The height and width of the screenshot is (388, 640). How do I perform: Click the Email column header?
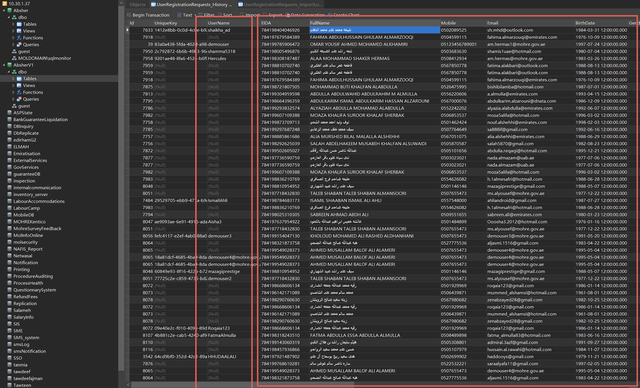point(530,23)
